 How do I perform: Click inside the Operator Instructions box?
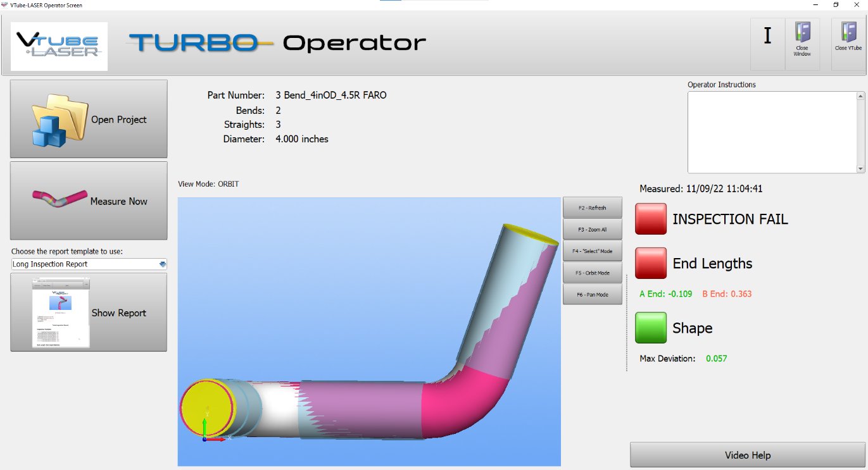point(772,132)
